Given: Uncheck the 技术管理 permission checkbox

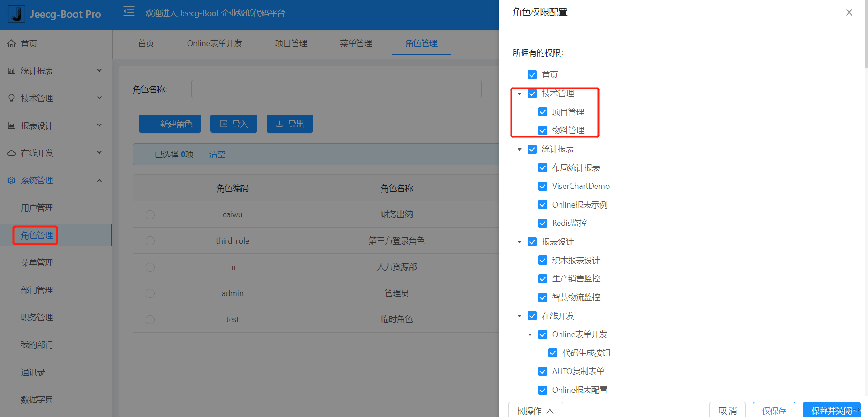Looking at the screenshot, I should 532,94.
